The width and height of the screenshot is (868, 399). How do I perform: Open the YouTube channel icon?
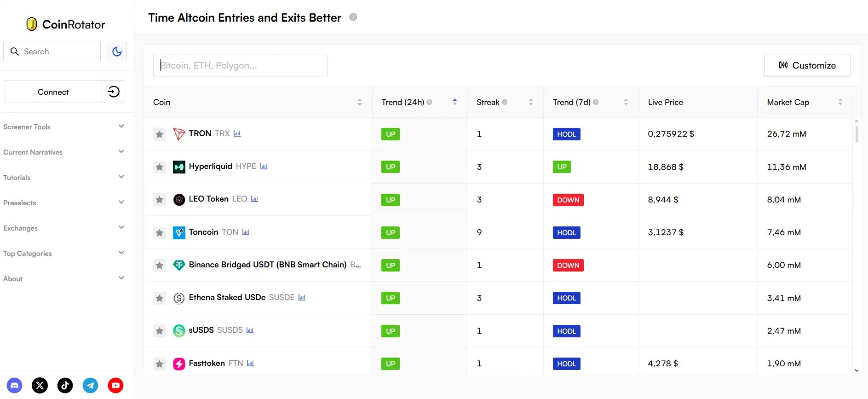coord(115,385)
